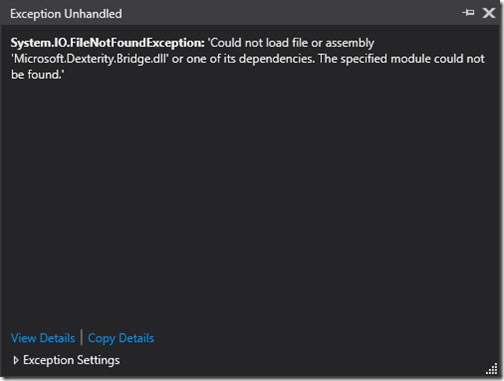
Task: Click empty dark body of the exception popup
Action: [x=252, y=200]
